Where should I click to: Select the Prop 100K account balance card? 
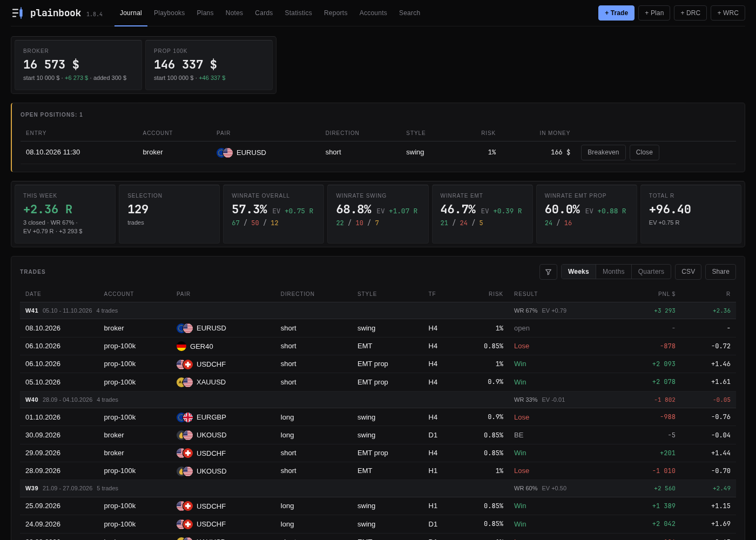(209, 65)
